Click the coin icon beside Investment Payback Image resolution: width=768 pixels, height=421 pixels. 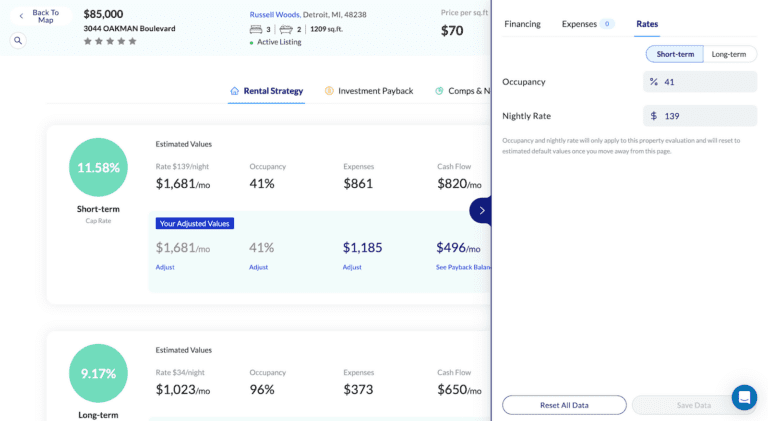329,91
